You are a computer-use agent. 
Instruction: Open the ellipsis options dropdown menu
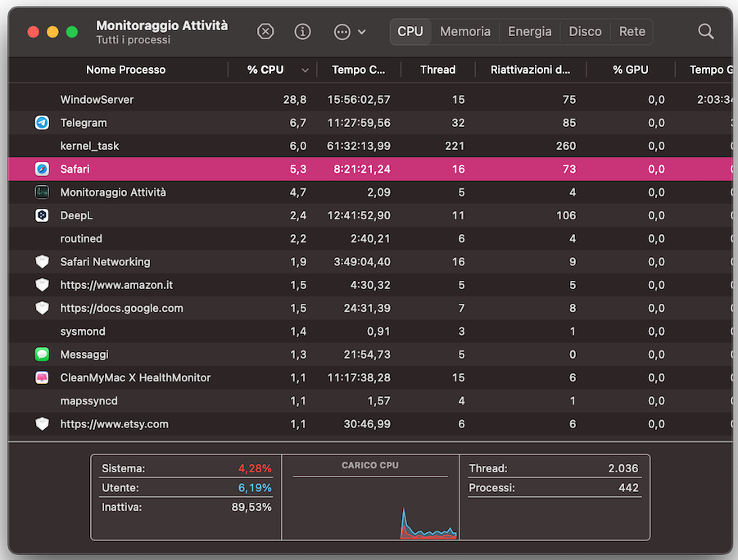point(350,32)
